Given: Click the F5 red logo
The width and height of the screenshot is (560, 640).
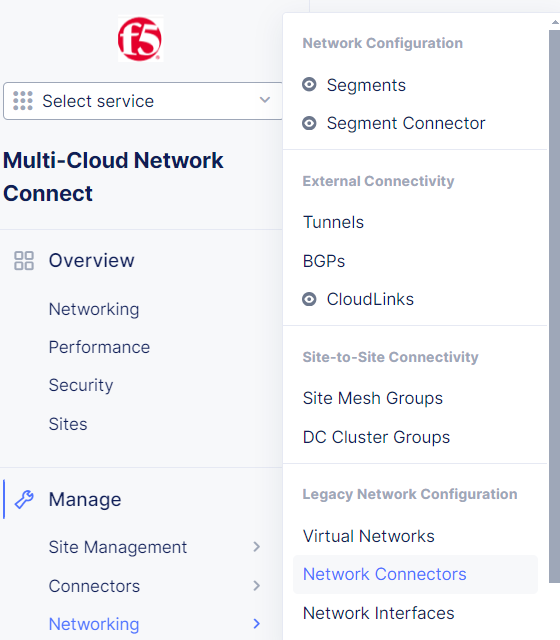Looking at the screenshot, I should pos(140,39).
